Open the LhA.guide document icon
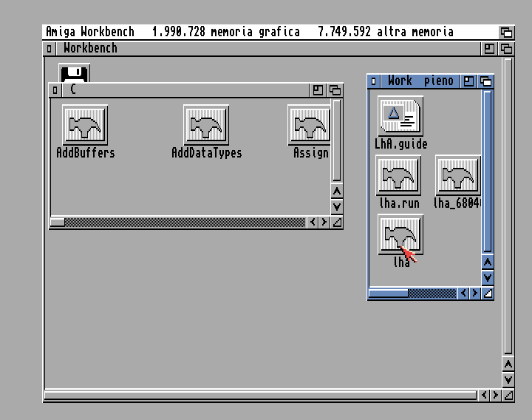Viewport: 532px width, 420px height. click(x=400, y=116)
